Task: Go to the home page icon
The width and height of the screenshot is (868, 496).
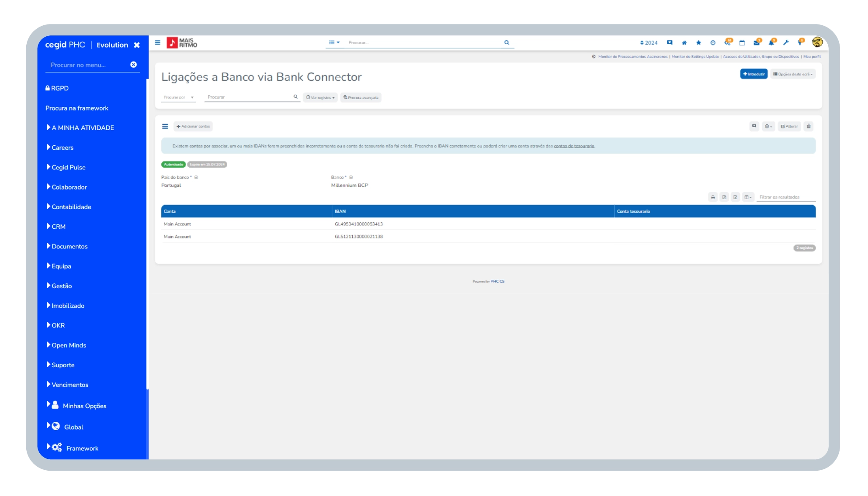Action: (x=684, y=43)
